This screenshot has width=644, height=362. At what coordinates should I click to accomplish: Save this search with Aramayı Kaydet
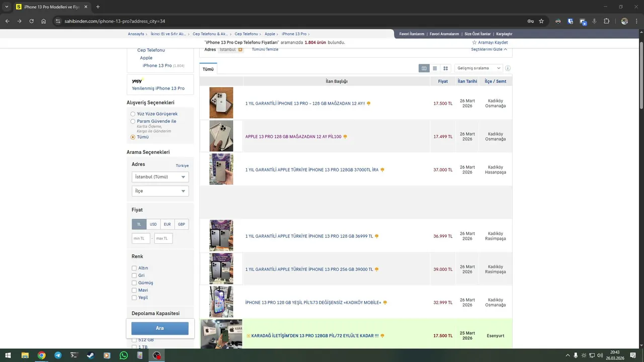(490, 42)
